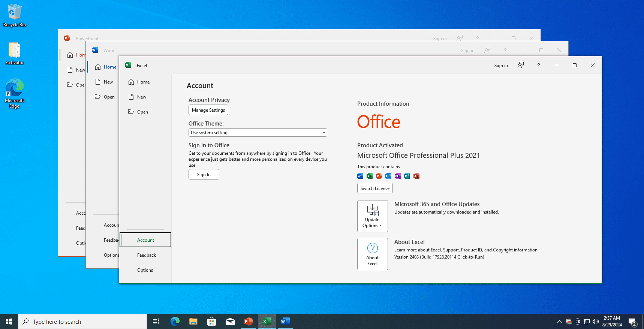
Task: Open Windows Start menu
Action: click(x=9, y=322)
